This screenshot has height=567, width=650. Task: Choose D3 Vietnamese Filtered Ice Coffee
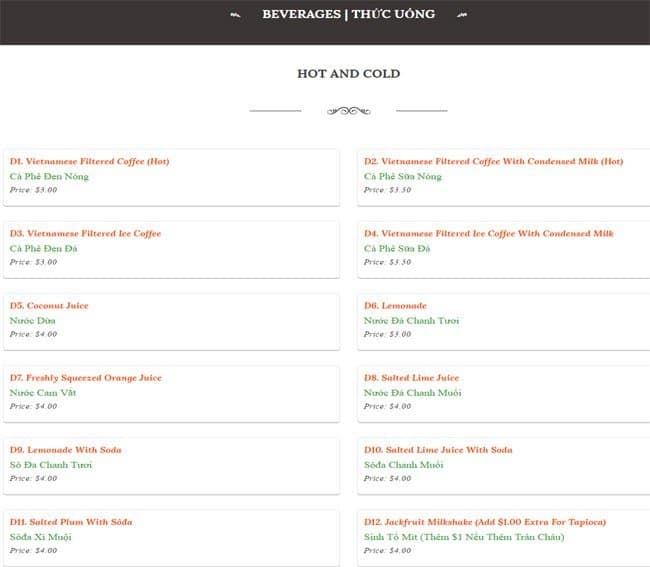click(85, 233)
